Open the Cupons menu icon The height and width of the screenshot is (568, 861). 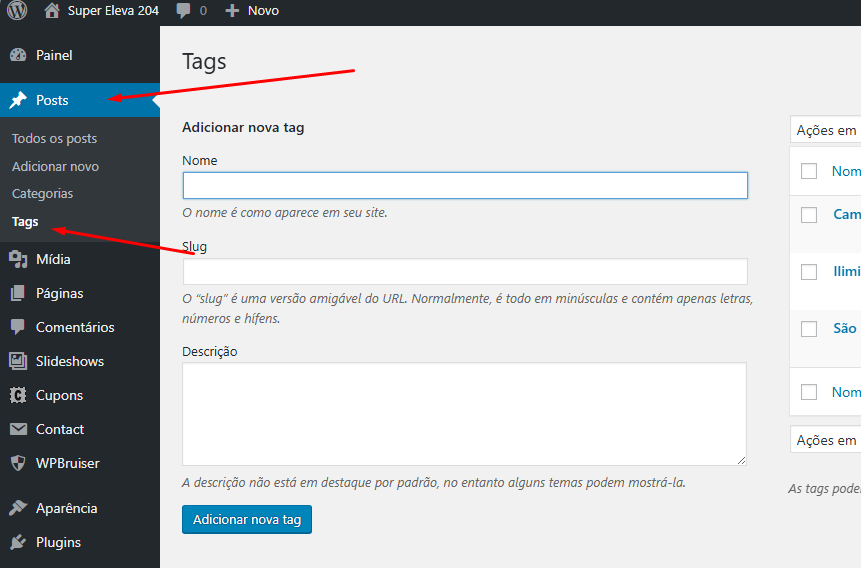pyautogui.click(x=18, y=395)
